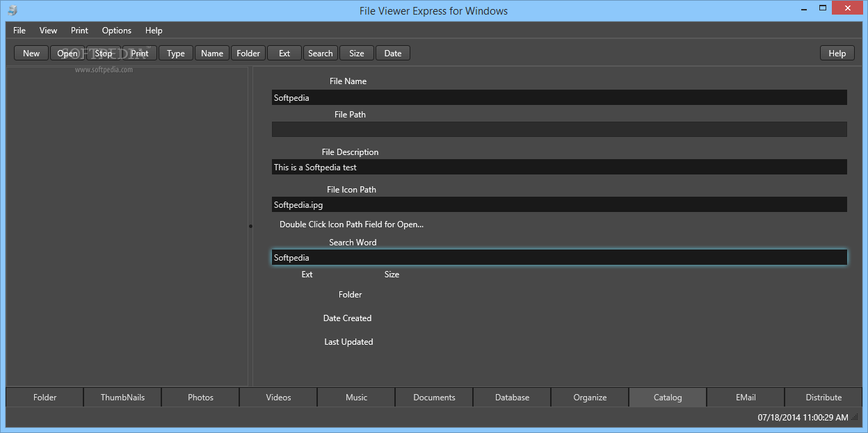Click the Size toolbar button
This screenshot has height=433, width=868.
coord(357,54)
